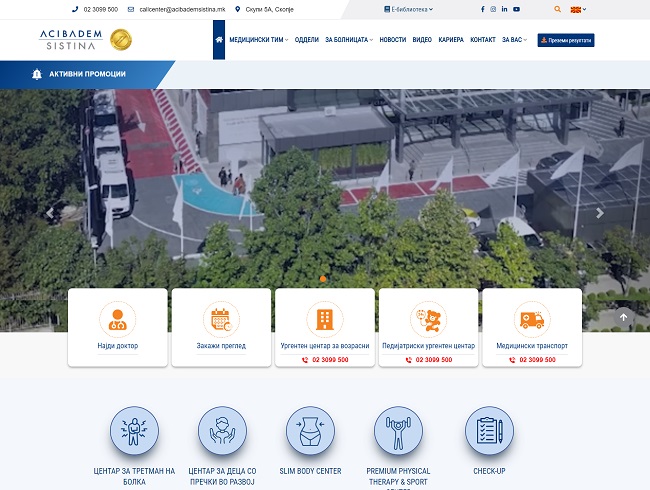Open the Check-Up clipboard circle icon

(x=489, y=431)
